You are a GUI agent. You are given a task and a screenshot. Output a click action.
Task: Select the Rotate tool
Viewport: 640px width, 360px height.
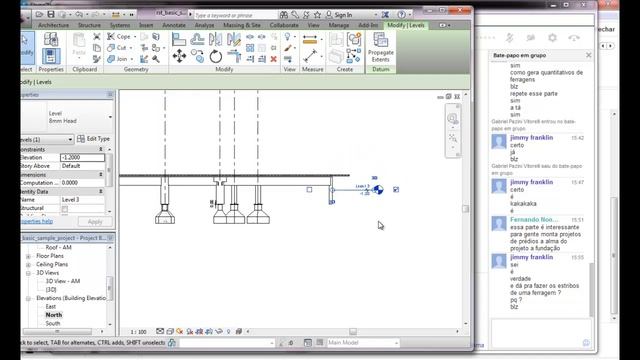point(216,56)
